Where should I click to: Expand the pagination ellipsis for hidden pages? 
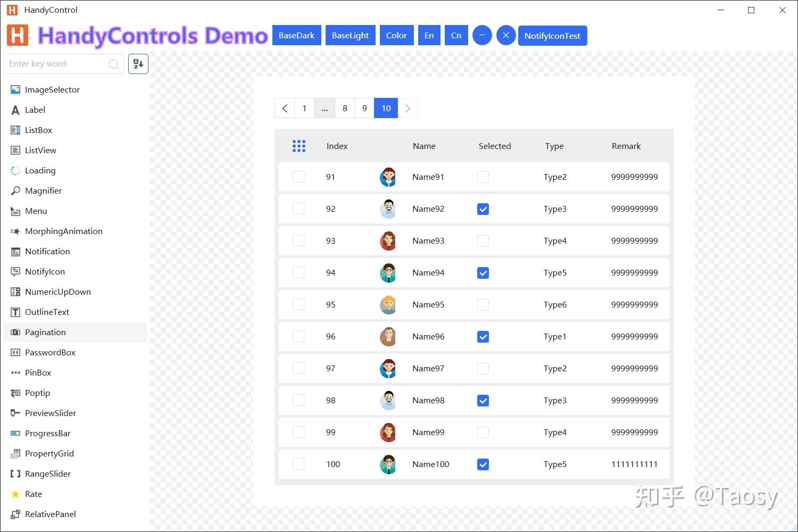(325, 108)
